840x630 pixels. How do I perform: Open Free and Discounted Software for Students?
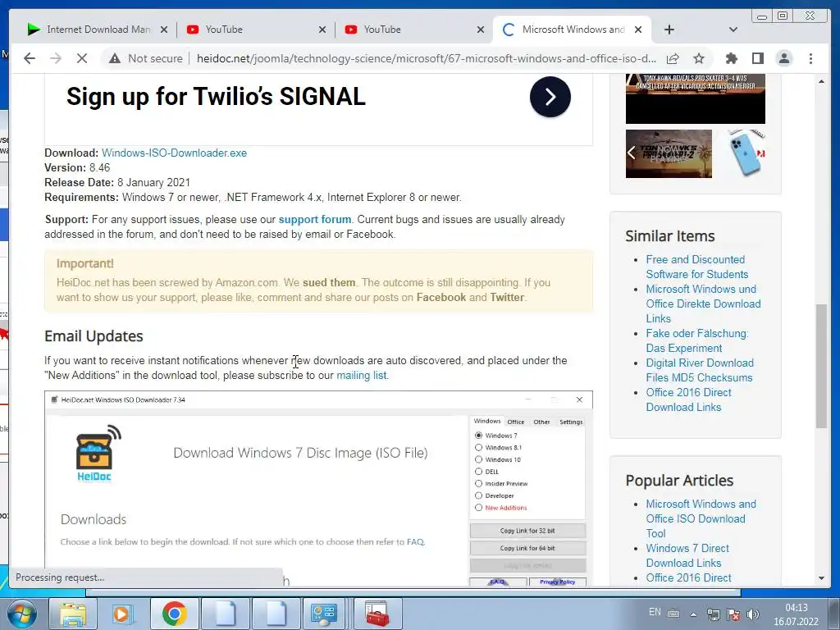(x=696, y=267)
